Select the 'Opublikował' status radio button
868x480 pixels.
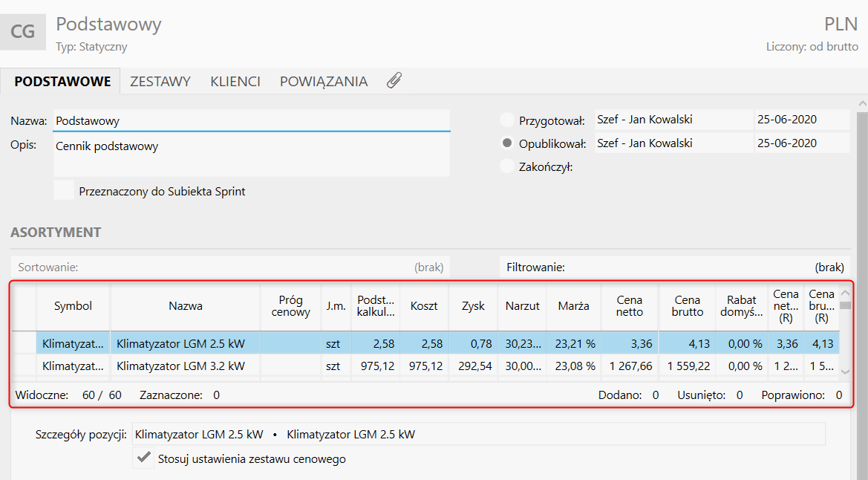(507, 143)
